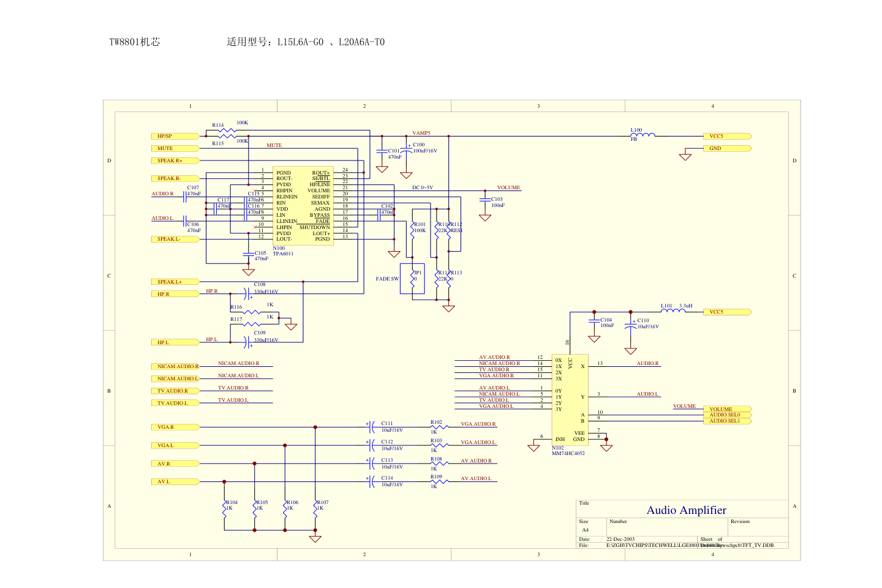882x588 pixels.
Task: Select the AUDIO.SEL0 port tag
Action: pos(728,415)
